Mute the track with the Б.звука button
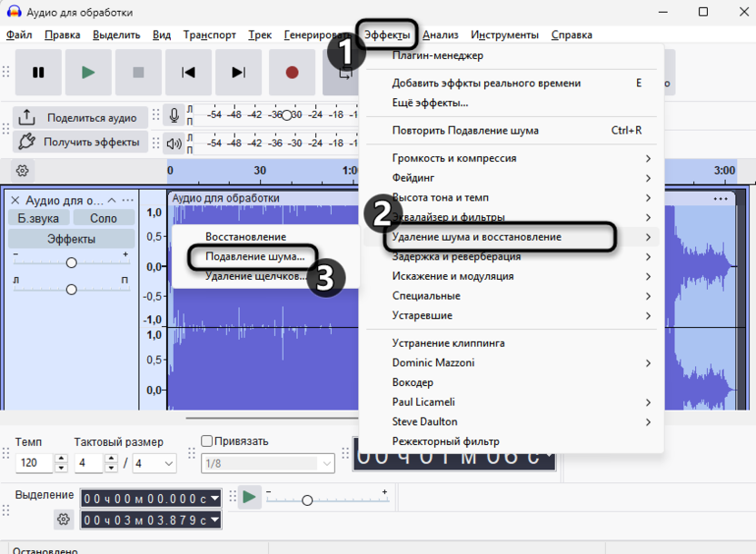This screenshot has width=756, height=554. (x=38, y=219)
